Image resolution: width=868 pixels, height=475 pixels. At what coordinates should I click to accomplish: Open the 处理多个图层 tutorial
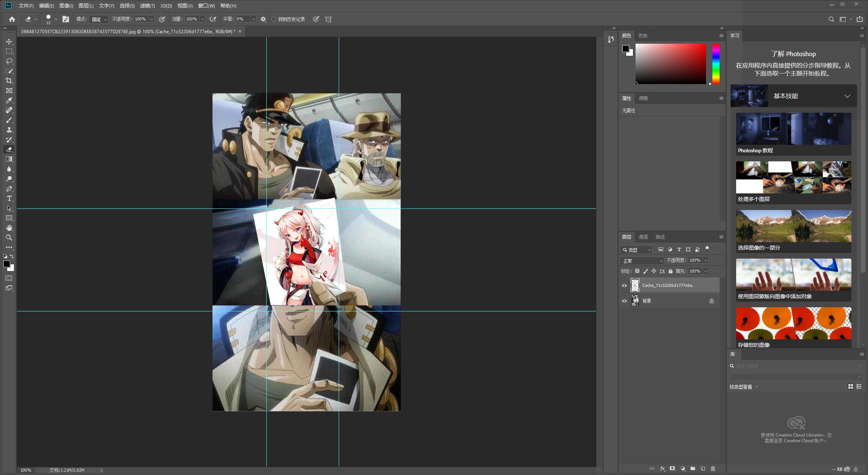pyautogui.click(x=793, y=182)
